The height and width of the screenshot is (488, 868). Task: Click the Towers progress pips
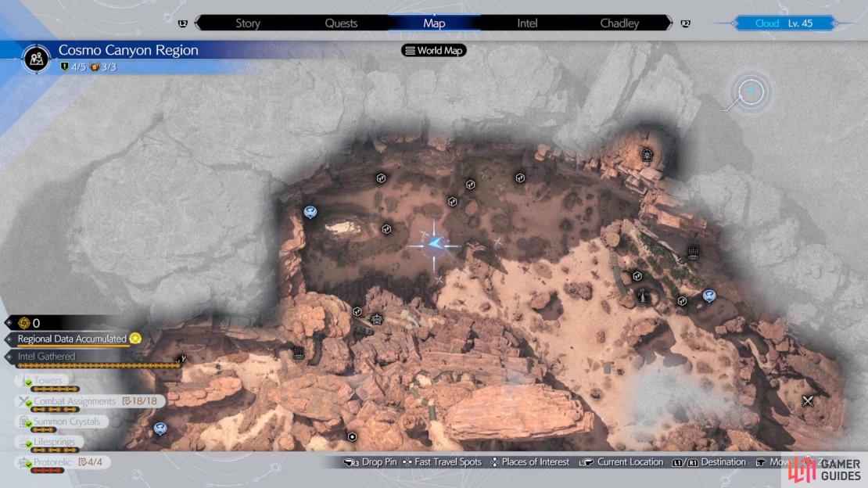coord(56,389)
